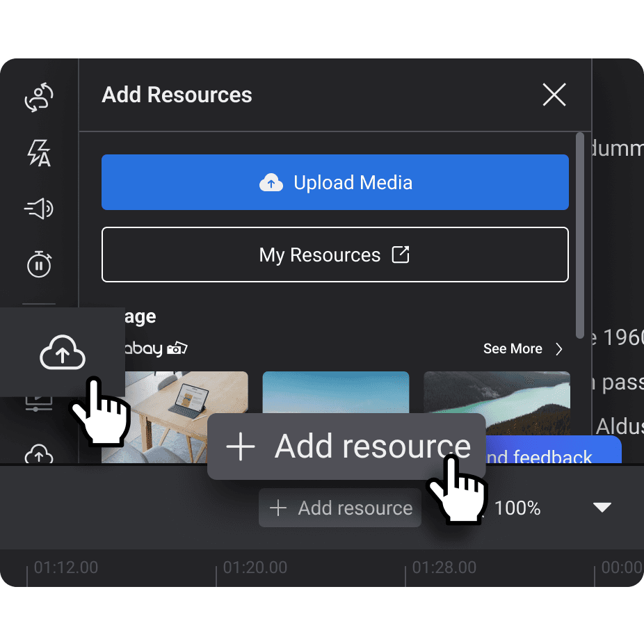The image size is (644, 644).
Task: Close the Add Resources panel
Action: pyautogui.click(x=554, y=95)
